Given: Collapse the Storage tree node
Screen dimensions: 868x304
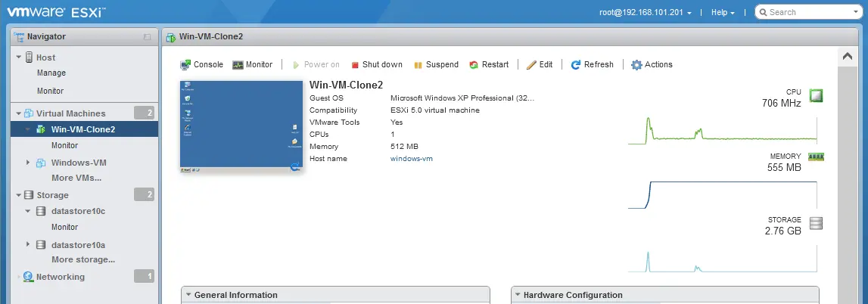Looking at the screenshot, I should tap(18, 195).
